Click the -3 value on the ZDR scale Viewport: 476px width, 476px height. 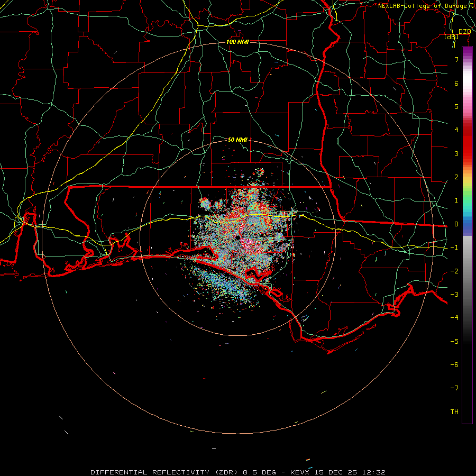click(454, 295)
